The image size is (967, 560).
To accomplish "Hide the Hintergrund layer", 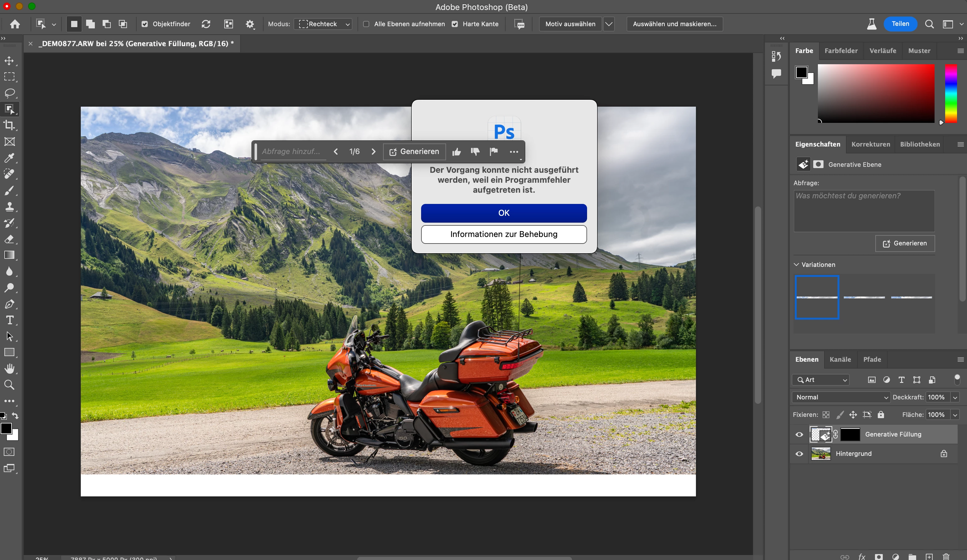I will 799,454.
